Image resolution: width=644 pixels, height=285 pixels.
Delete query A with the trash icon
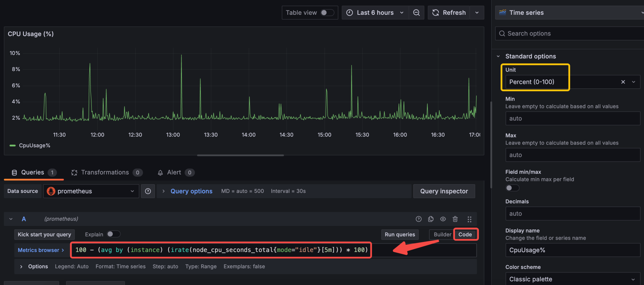coord(455,219)
